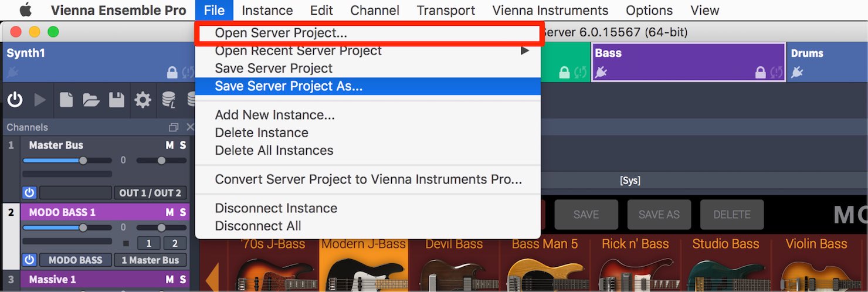
Task: Click the plug icon on the Drums instance
Action: pos(796,73)
